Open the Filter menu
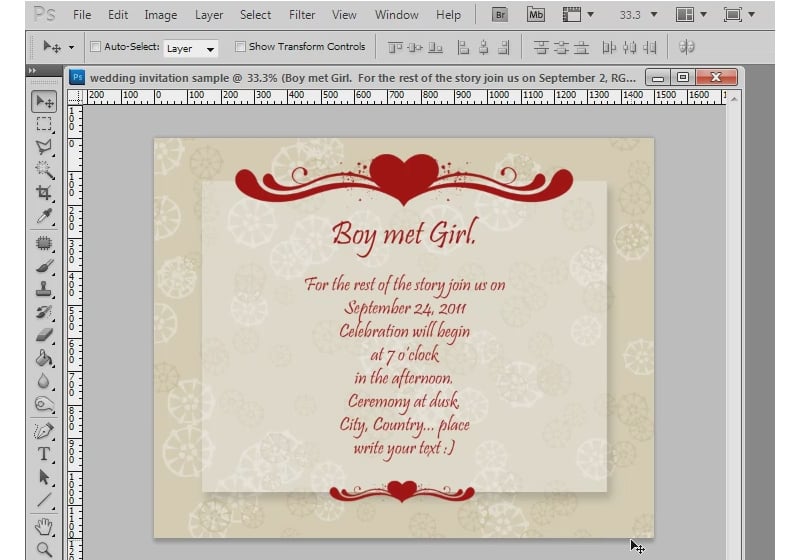Viewport: 800px width, 560px height. point(302,15)
